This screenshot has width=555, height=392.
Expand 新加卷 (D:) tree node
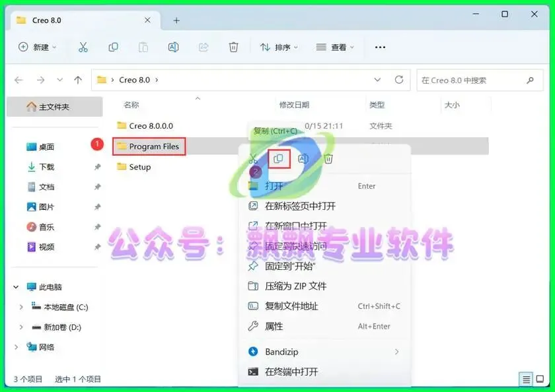point(21,327)
